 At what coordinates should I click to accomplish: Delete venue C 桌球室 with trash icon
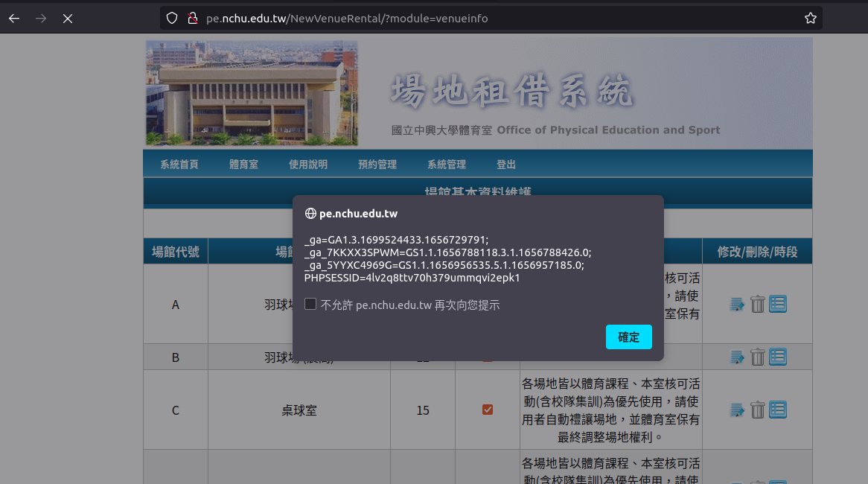pyautogui.click(x=757, y=410)
